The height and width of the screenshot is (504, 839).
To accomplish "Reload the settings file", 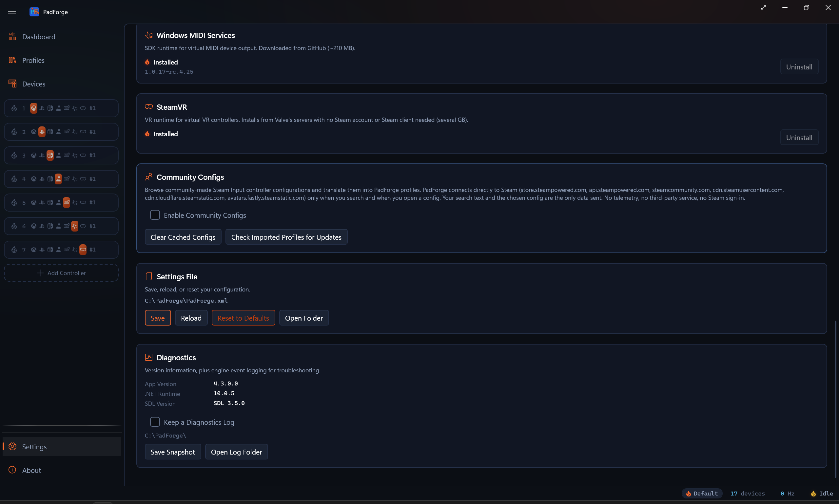I will (191, 318).
